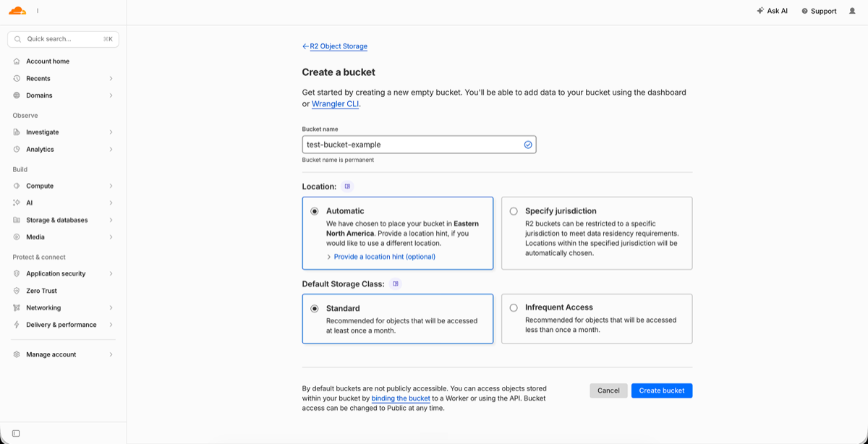Click the Application security shield icon
Screen dimensions: 868x444
(x=17, y=273)
